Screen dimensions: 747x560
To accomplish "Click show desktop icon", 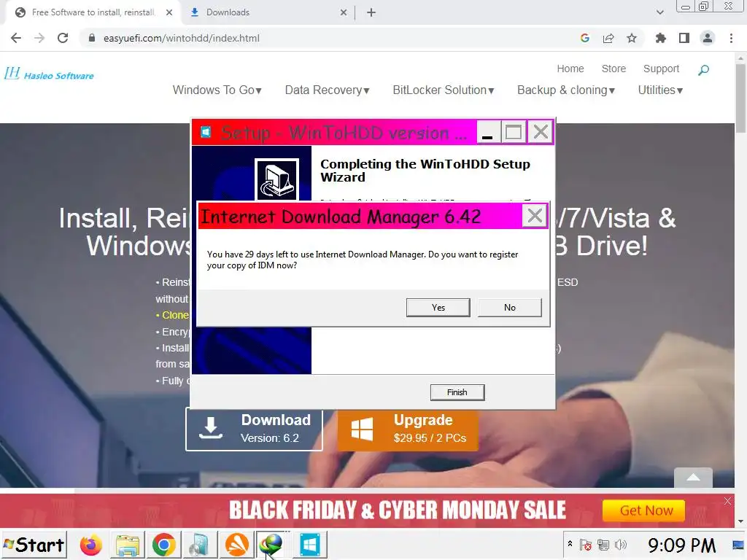I will (x=738, y=545).
